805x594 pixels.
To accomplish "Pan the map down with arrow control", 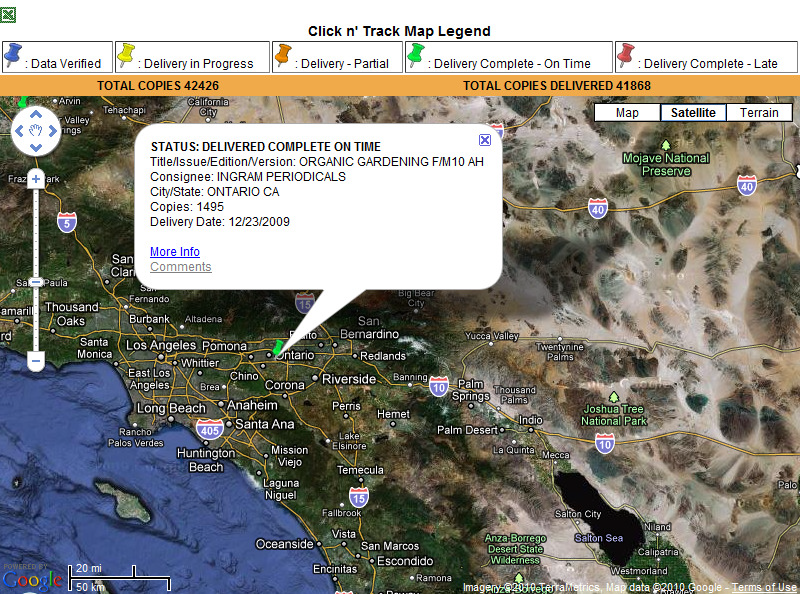I will pos(35,148).
